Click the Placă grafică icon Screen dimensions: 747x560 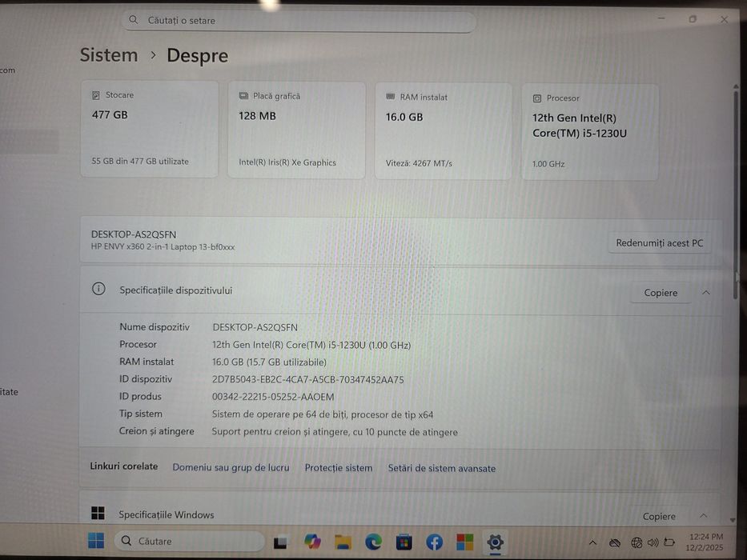(x=243, y=96)
